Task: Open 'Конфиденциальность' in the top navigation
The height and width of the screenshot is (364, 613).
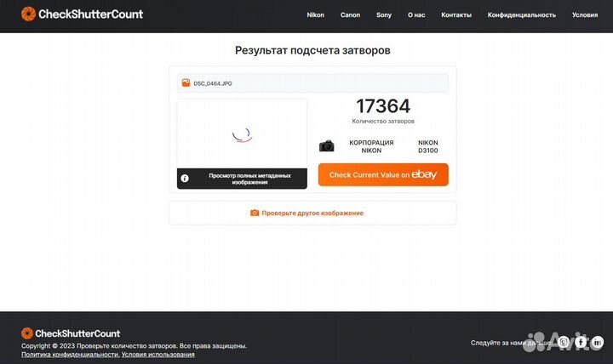Action: 521,15
